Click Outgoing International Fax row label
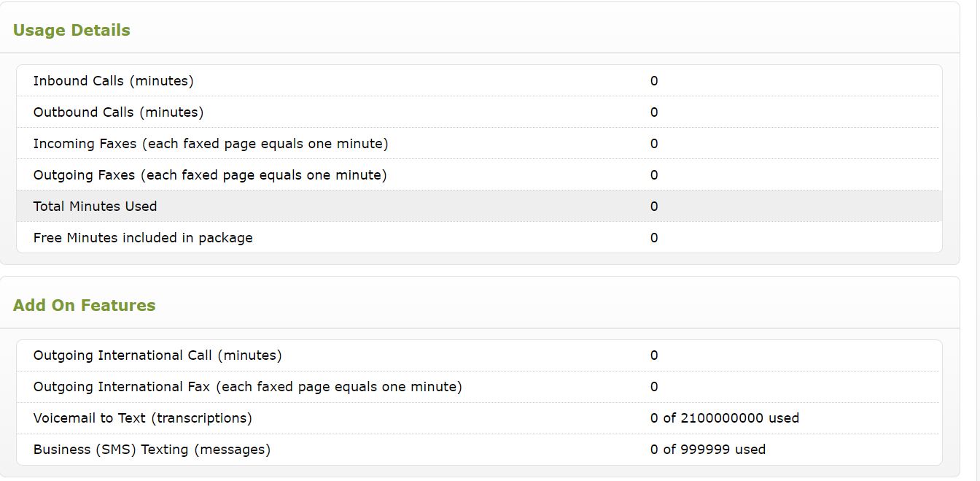The image size is (980, 481). pyautogui.click(x=248, y=387)
